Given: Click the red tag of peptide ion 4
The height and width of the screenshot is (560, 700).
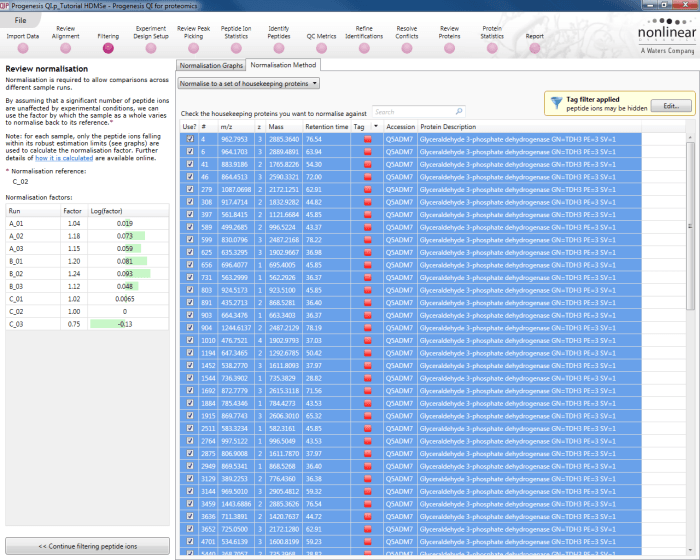Looking at the screenshot, I should tap(367, 139).
